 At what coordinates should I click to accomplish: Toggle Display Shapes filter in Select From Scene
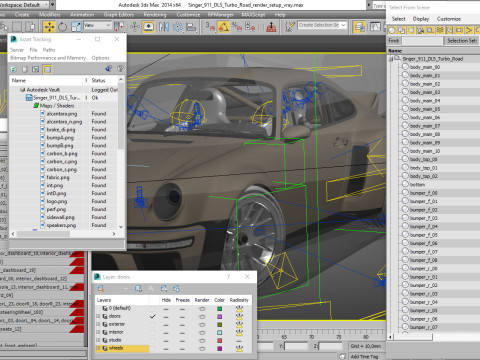402,31
